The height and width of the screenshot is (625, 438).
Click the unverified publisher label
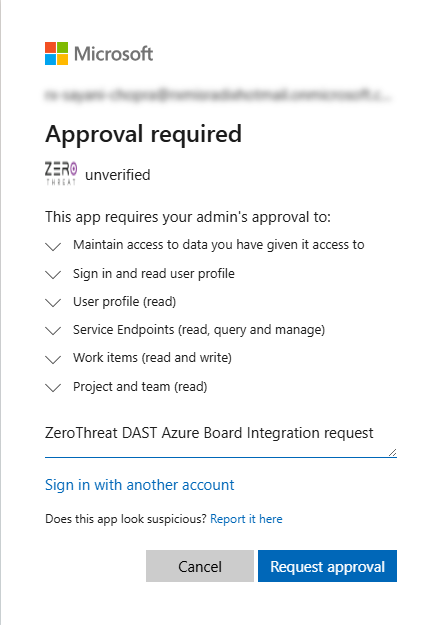point(118,175)
